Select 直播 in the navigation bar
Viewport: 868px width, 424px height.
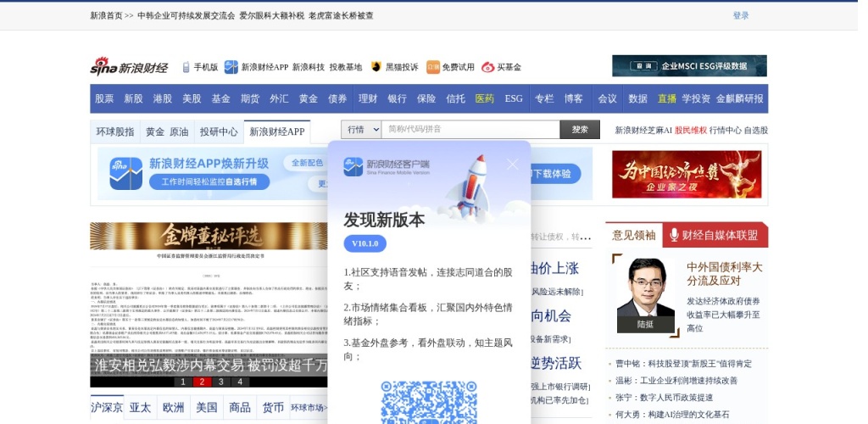(x=667, y=98)
